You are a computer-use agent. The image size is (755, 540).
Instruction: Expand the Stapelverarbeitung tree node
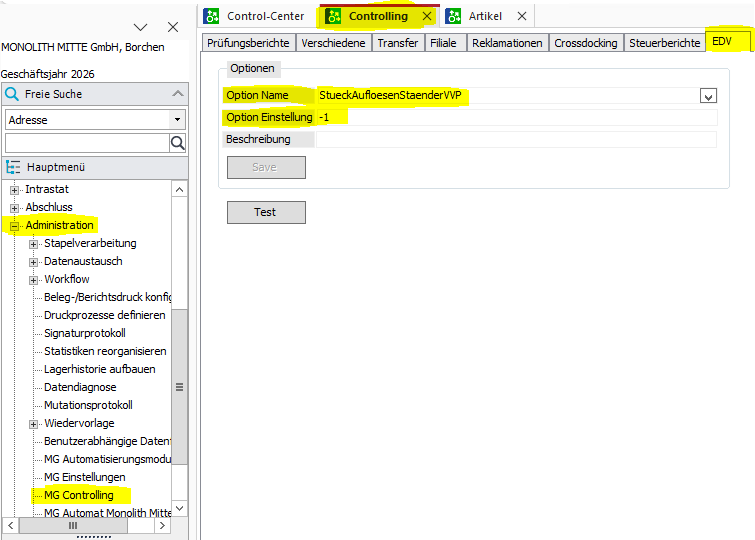pyautogui.click(x=33, y=244)
